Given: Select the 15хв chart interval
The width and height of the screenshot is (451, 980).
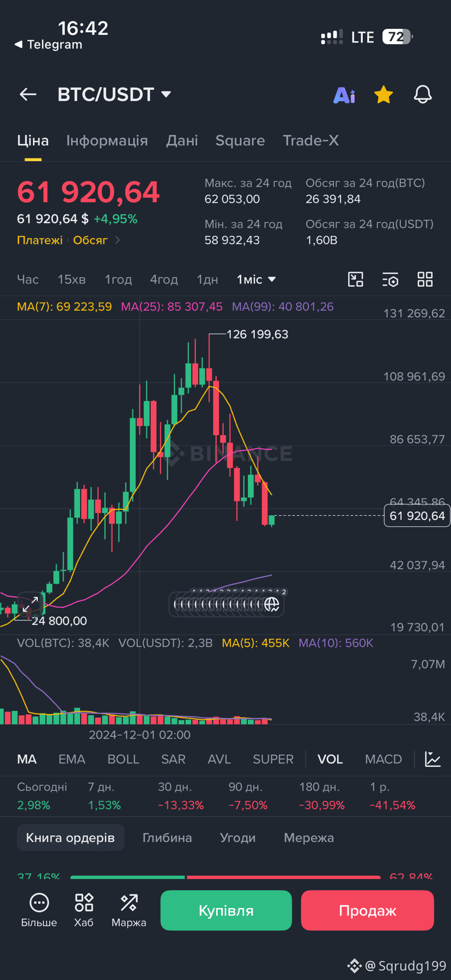Looking at the screenshot, I should click(x=72, y=280).
